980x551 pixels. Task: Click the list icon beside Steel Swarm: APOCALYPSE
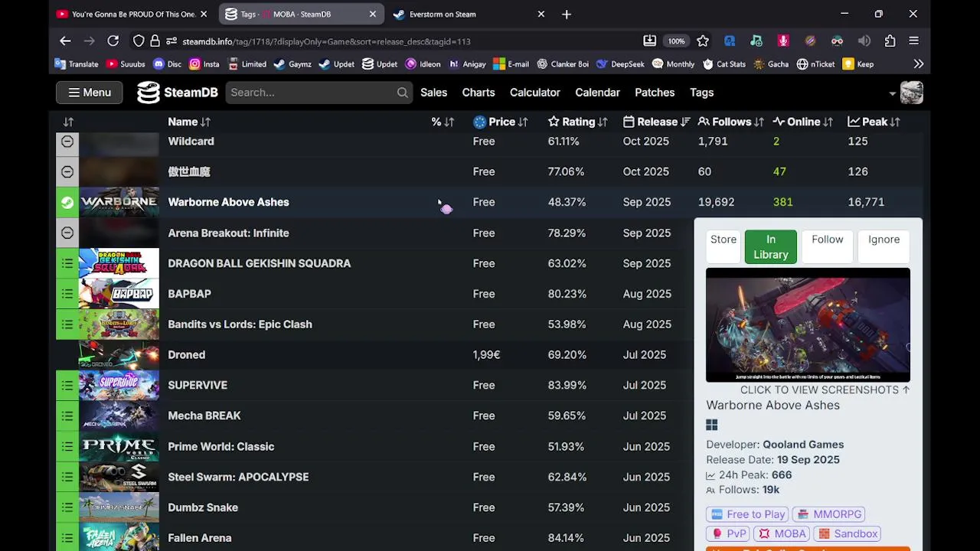[67, 477]
